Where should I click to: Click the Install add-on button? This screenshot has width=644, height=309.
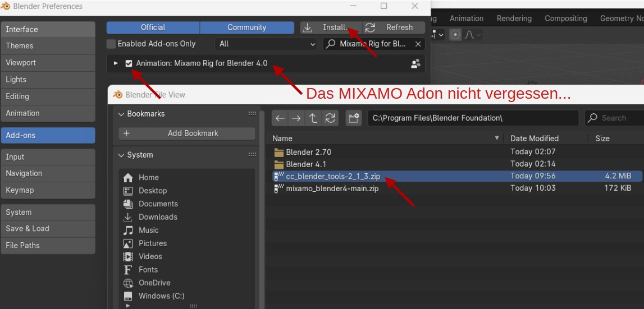(331, 27)
